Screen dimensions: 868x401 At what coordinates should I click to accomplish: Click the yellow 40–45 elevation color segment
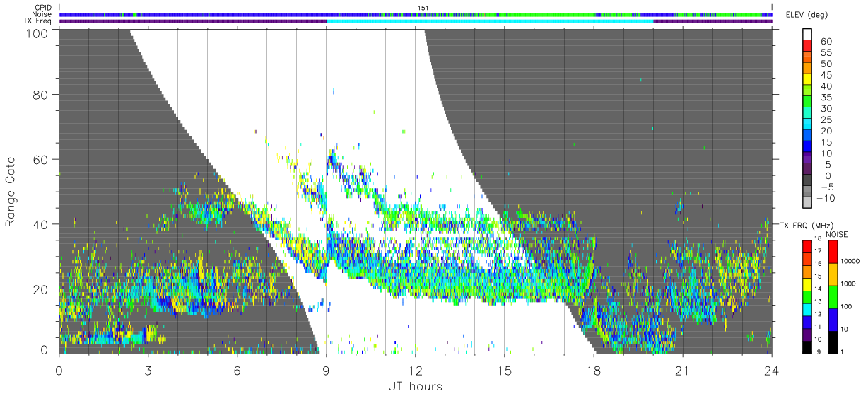click(807, 81)
